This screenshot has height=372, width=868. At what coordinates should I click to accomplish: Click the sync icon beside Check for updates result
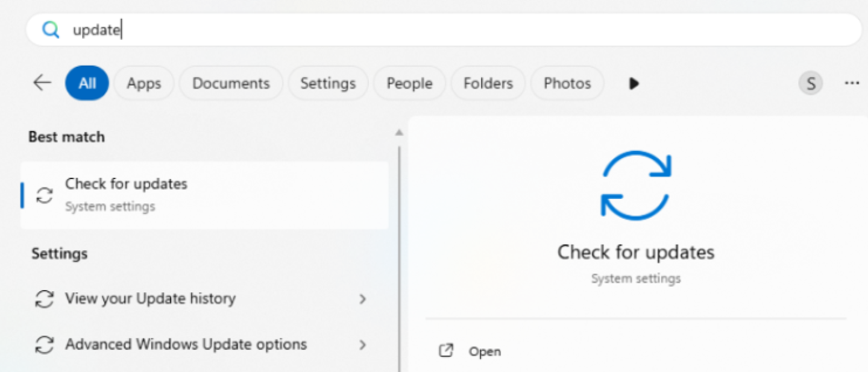point(44,195)
